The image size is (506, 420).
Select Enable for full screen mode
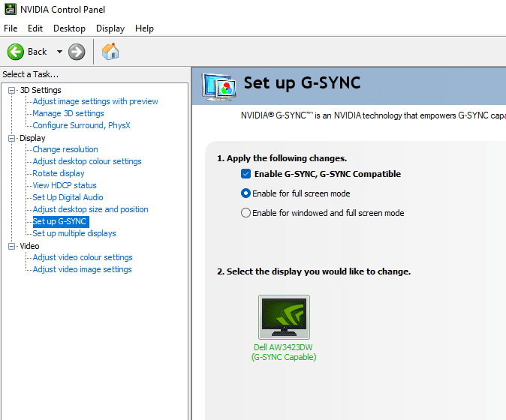[x=245, y=193]
